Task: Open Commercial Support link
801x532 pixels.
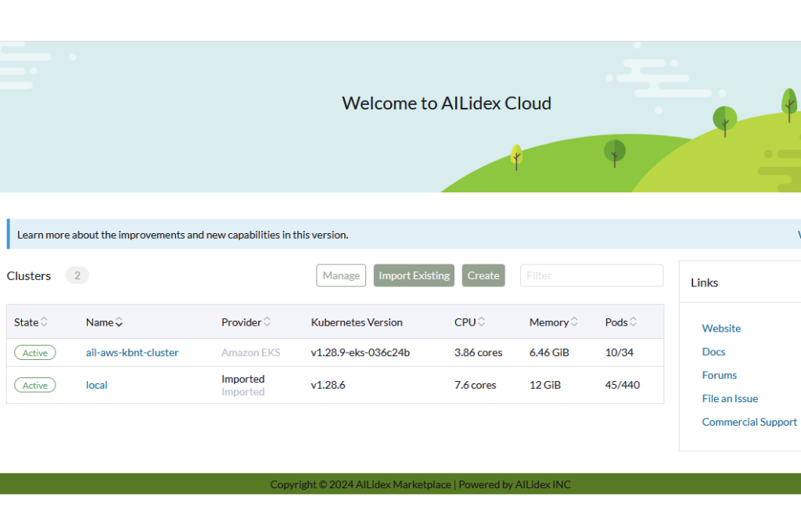Action: (749, 422)
